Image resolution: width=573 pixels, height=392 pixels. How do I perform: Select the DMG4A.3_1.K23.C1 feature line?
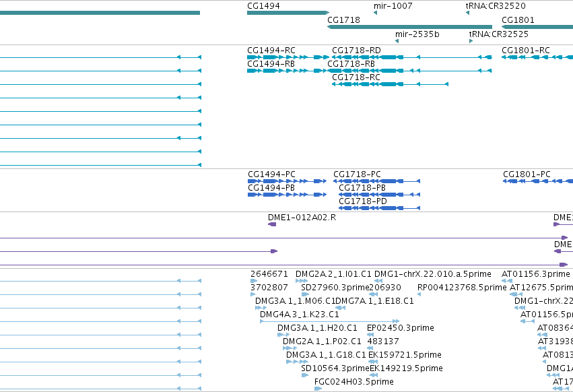(329, 321)
